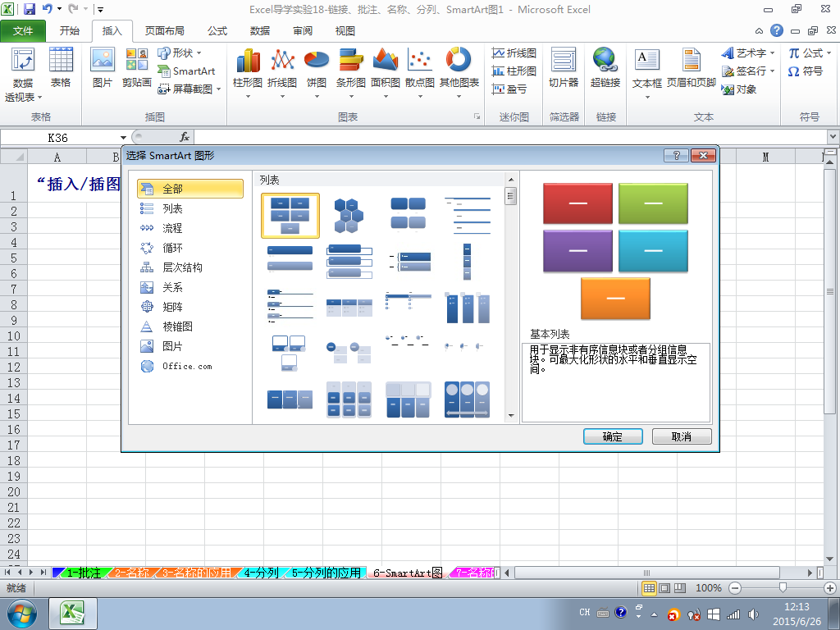
Task: Select the 循环 Cycle category
Action: click(190, 248)
